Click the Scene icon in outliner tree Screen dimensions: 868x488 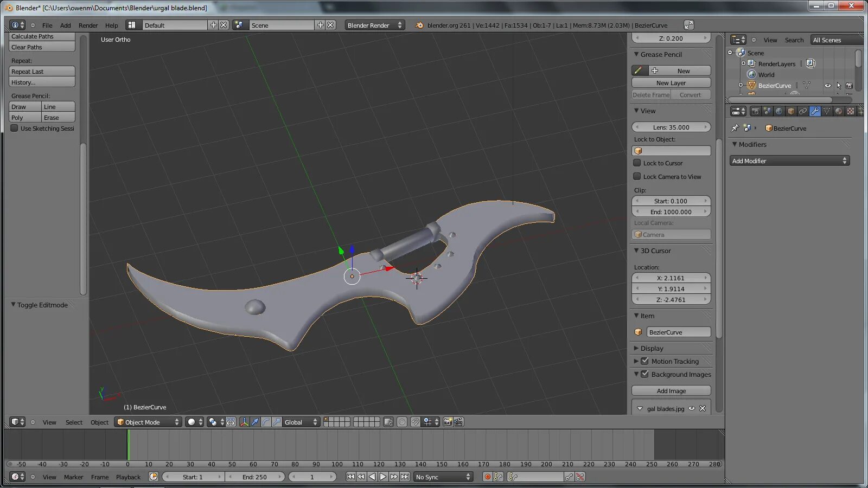click(x=741, y=53)
